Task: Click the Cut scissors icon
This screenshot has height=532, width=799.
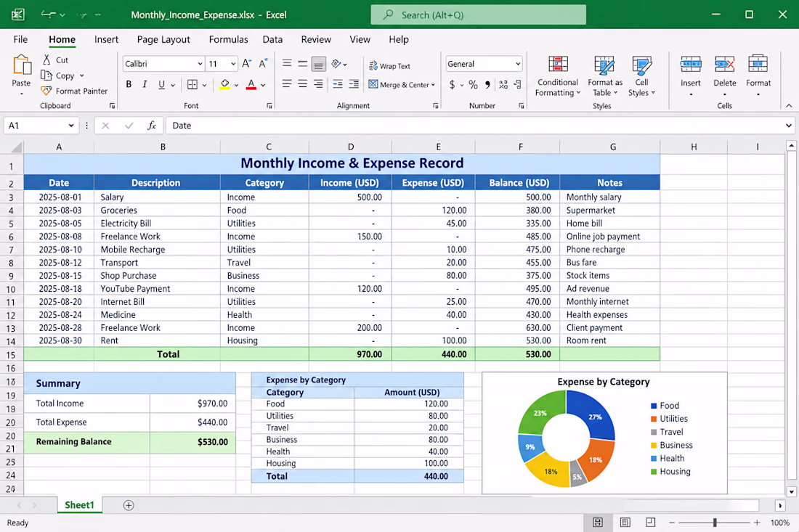Action: pyautogui.click(x=47, y=60)
